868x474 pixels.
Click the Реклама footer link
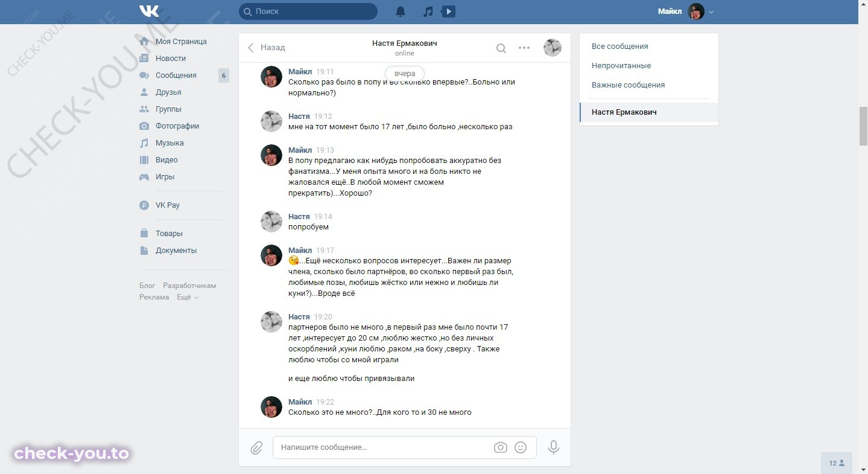tap(154, 297)
